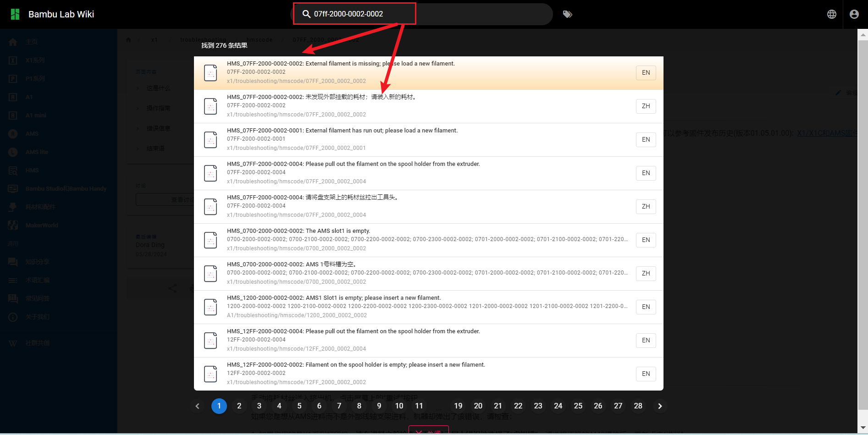The width and height of the screenshot is (868, 435).
Task: Open The AMS slot1 is empty result
Action: [429, 240]
